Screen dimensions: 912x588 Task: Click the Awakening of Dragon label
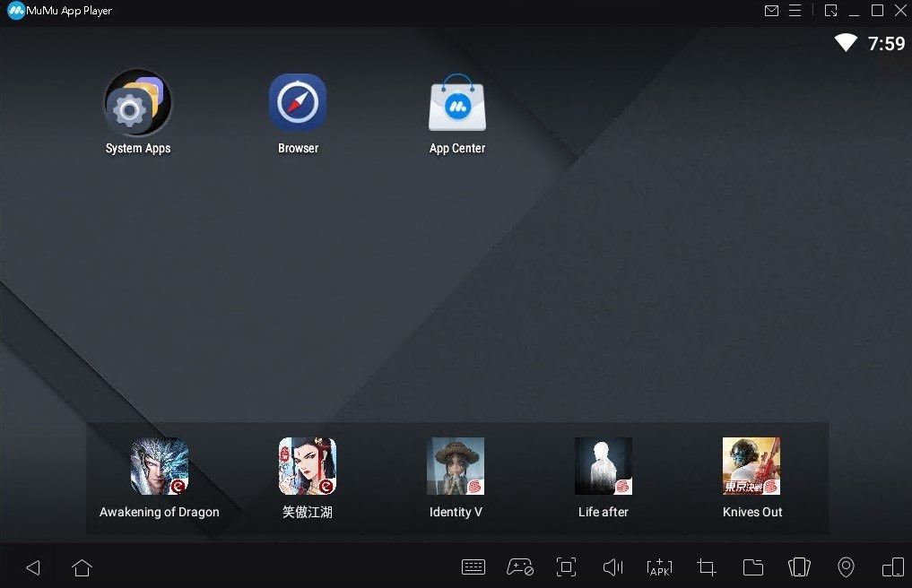click(x=160, y=512)
